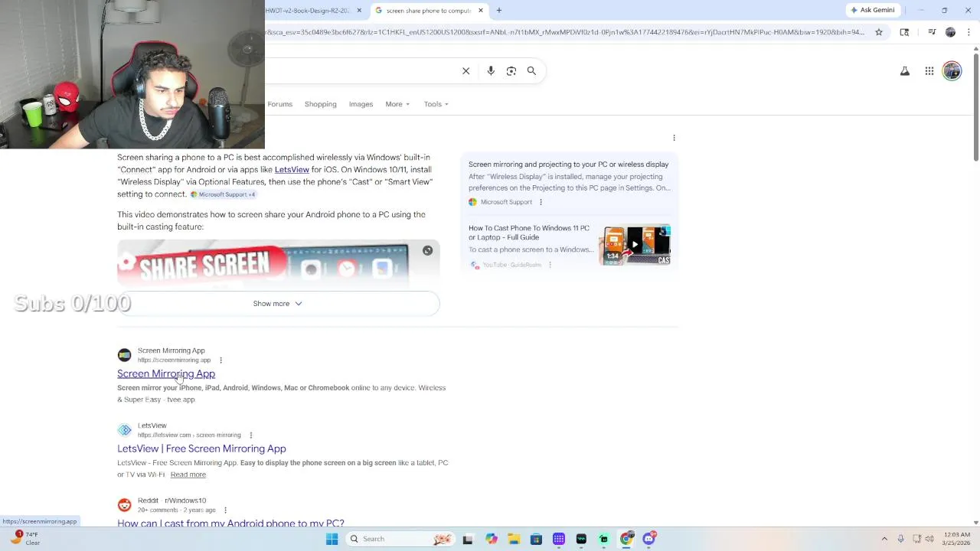This screenshot has width=980, height=551.
Task: Open Microsoft Store from the taskbar
Action: [536, 539]
